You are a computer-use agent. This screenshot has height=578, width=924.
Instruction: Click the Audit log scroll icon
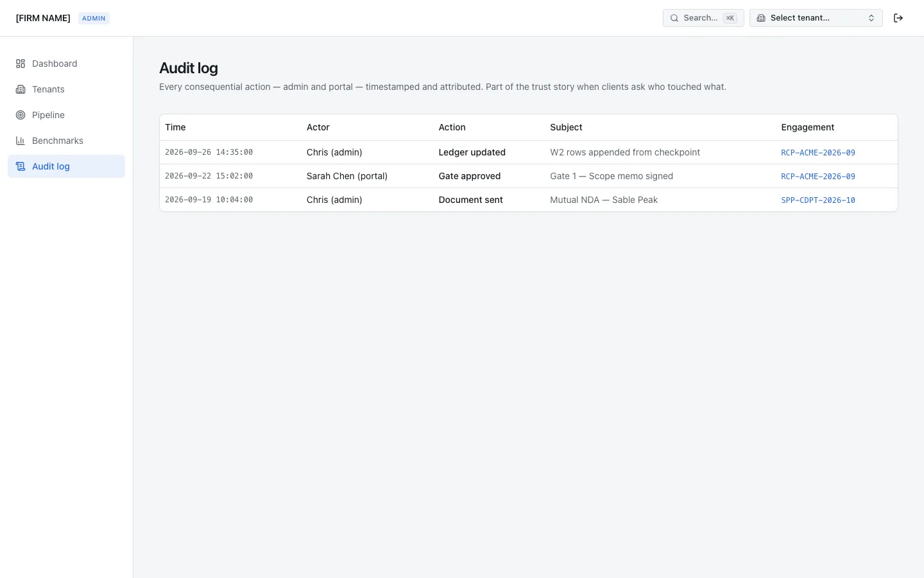[21, 166]
